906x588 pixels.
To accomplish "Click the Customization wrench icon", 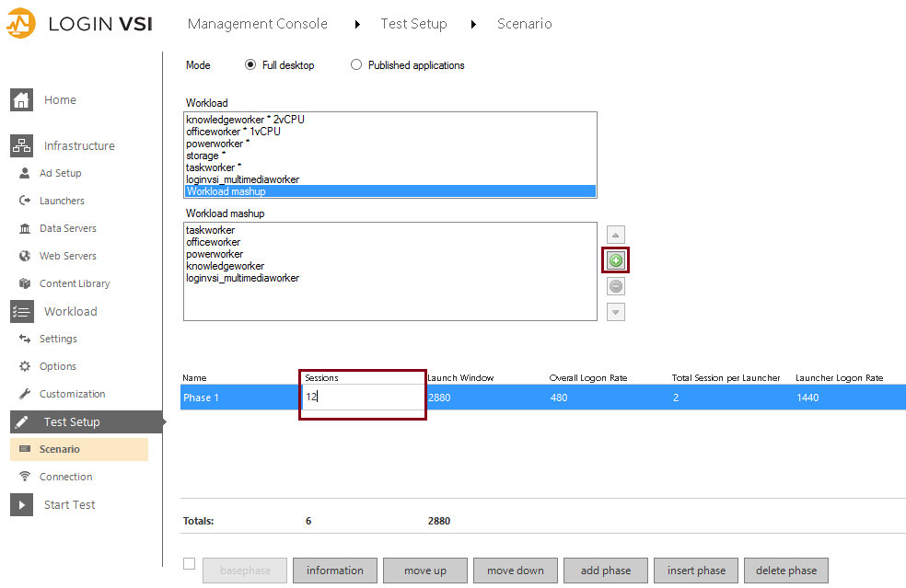I will 25,394.
